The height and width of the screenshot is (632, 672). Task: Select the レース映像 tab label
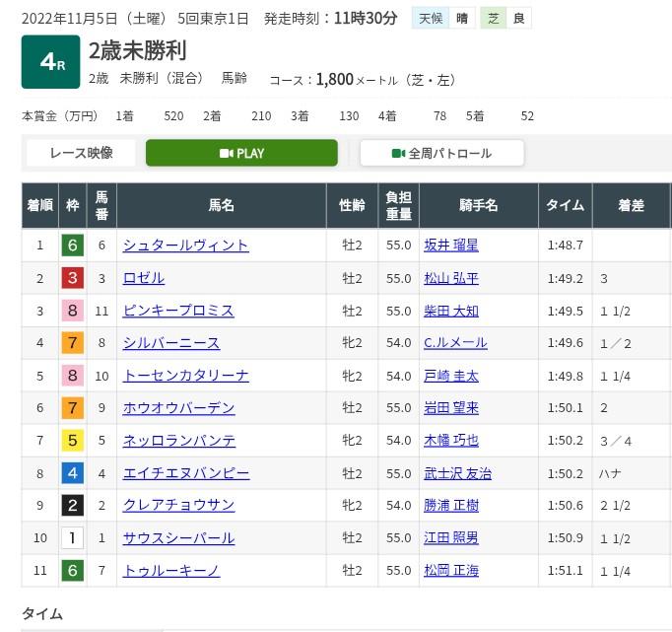[x=81, y=153]
